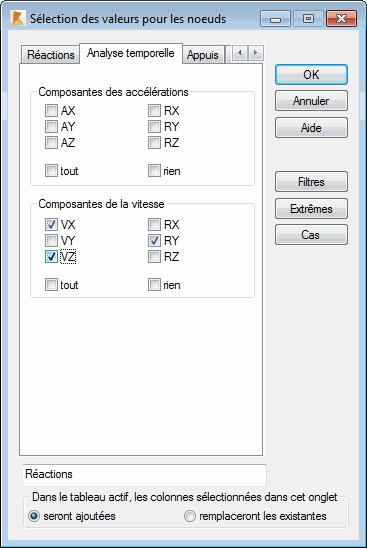Screen dimensions: 367x548
Task: Open the Filtres dialog
Action: click(311, 182)
